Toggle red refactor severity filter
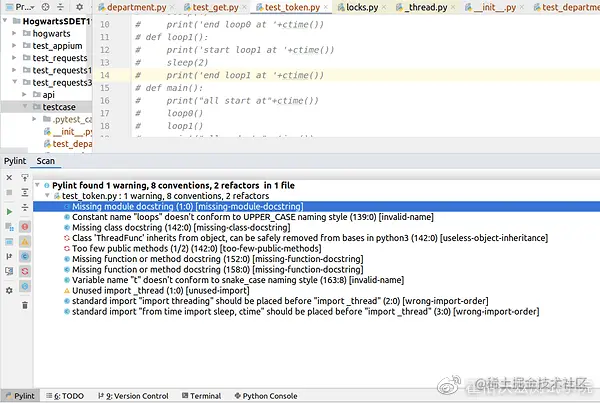The height and width of the screenshot is (403, 600). point(25,271)
